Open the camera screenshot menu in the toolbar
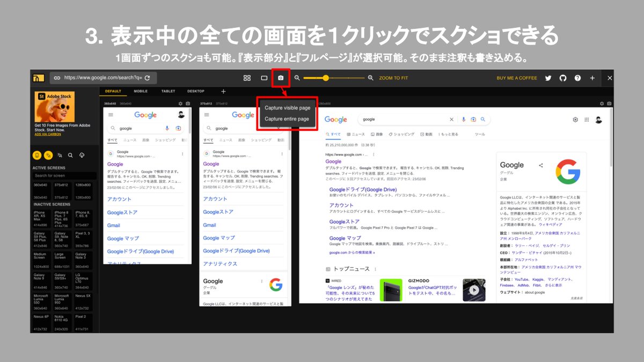 click(281, 78)
